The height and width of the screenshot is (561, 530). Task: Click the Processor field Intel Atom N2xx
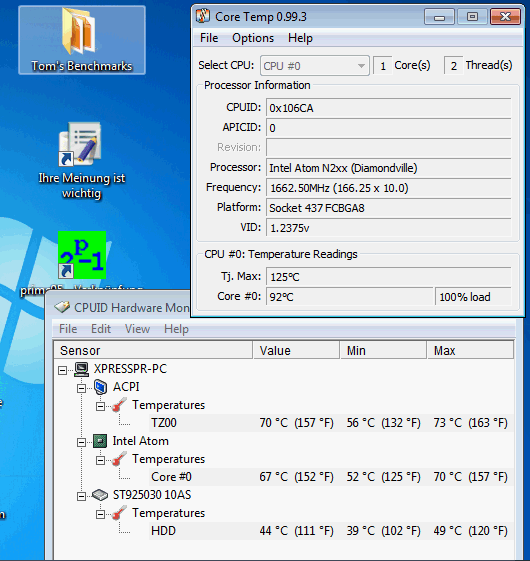coord(389,168)
